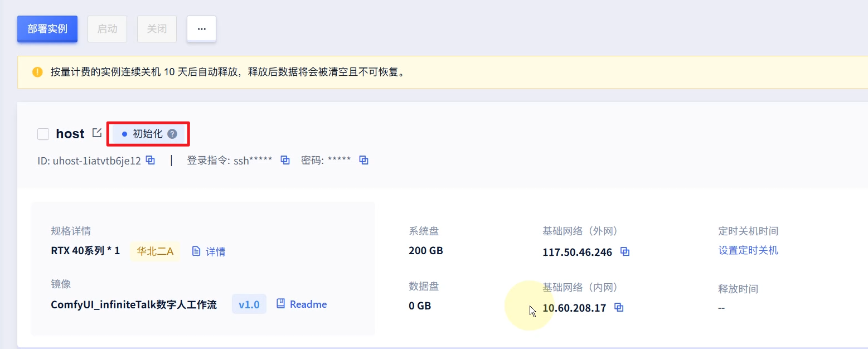Click the edit icon beside host name

tap(97, 133)
